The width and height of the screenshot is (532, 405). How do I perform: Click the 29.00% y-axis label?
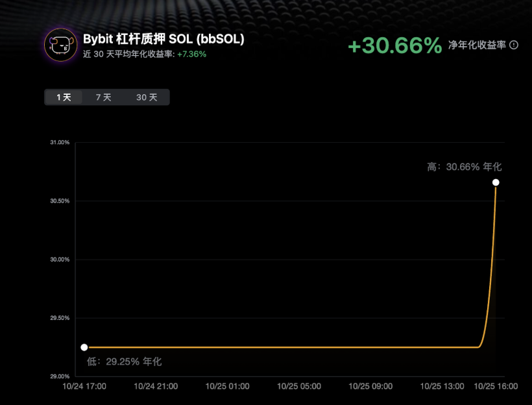(x=60, y=376)
